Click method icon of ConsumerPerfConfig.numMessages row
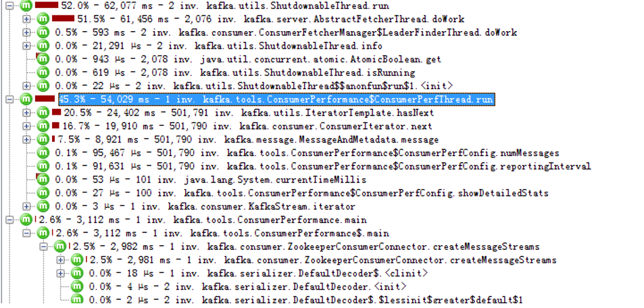The width and height of the screenshot is (644, 308). tap(43, 153)
